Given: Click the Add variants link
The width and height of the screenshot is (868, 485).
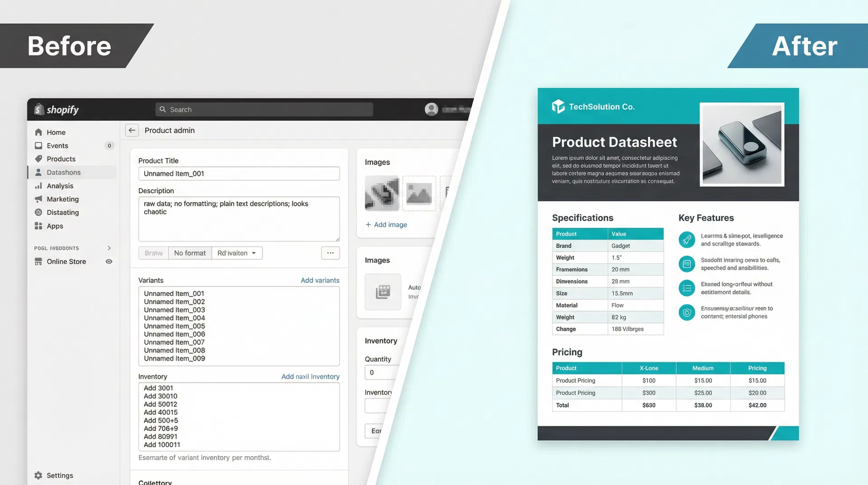Looking at the screenshot, I should pyautogui.click(x=320, y=280).
